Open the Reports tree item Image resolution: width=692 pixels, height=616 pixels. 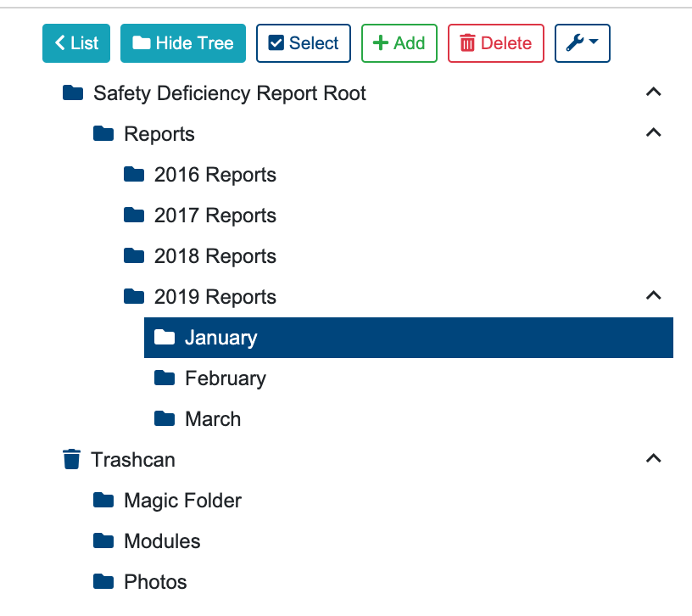[x=159, y=134]
